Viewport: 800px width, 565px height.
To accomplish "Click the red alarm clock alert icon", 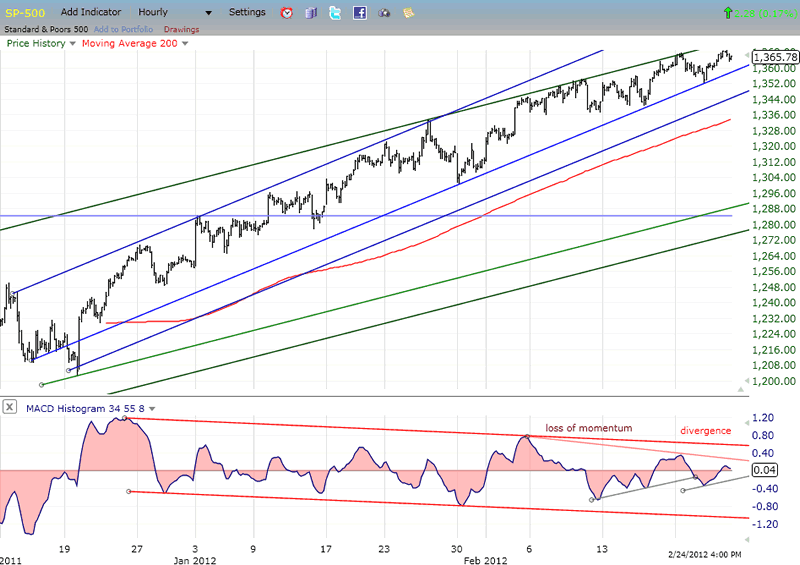I will pyautogui.click(x=287, y=13).
